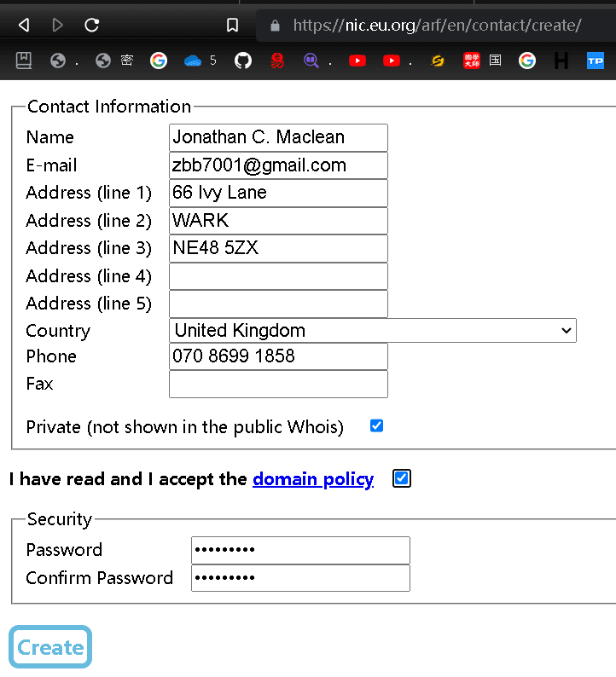
Task: Bookmark this page using the bookmark icon
Action: click(x=232, y=25)
